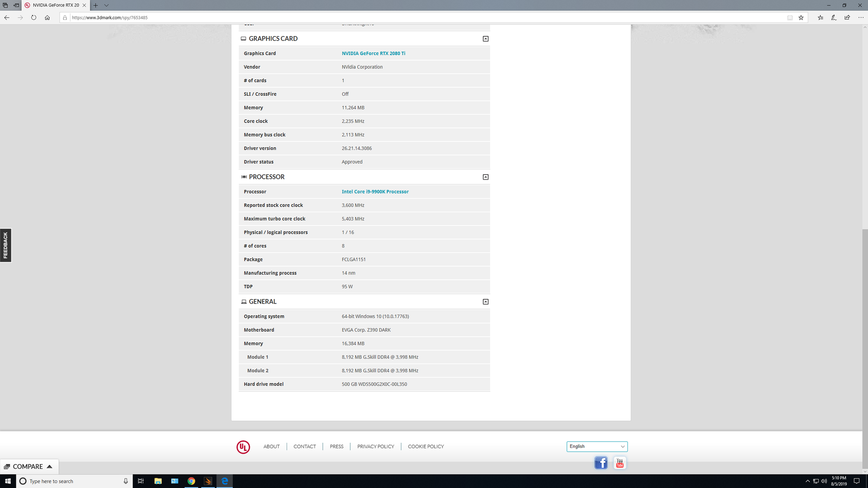Close the NVIDIA GeForce RTX tab
Image resolution: width=868 pixels, height=488 pixels.
click(x=84, y=5)
